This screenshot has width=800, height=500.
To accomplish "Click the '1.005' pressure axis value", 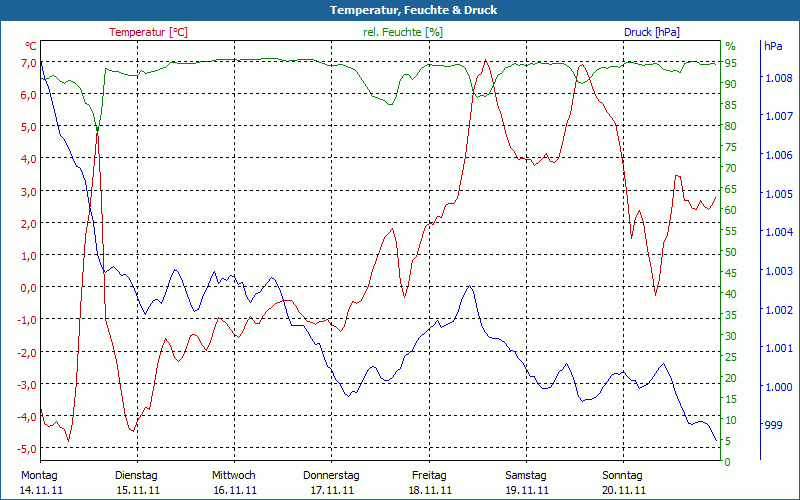I will point(779,194).
